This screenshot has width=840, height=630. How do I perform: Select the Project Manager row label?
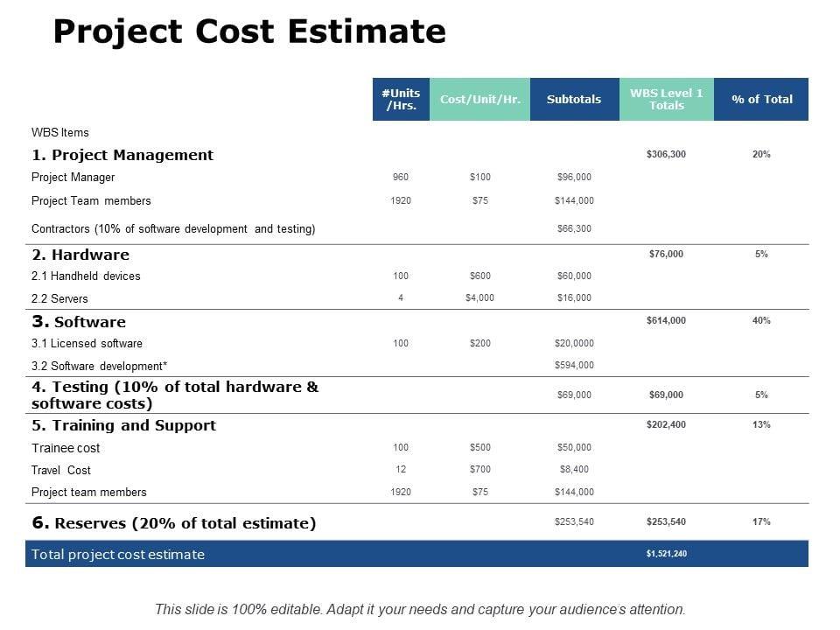click(x=73, y=178)
